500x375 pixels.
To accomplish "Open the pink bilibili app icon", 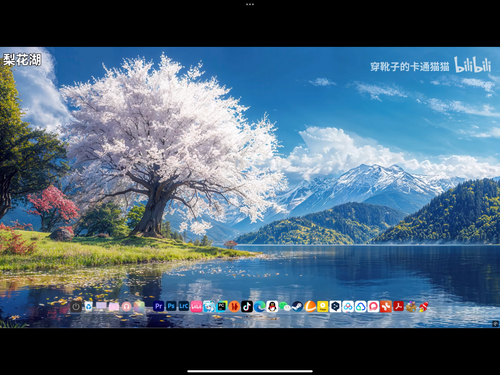I will pyautogui.click(x=196, y=306).
